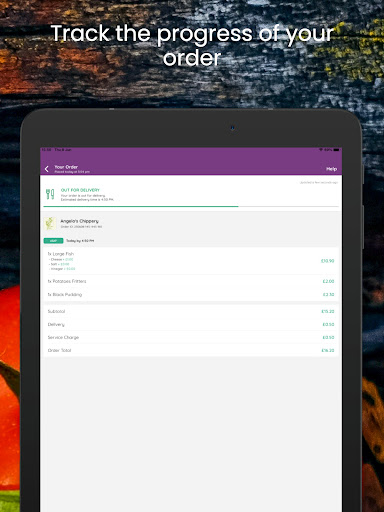Click the Subtotal amount value
This screenshot has width=384, height=512.
[328, 311]
